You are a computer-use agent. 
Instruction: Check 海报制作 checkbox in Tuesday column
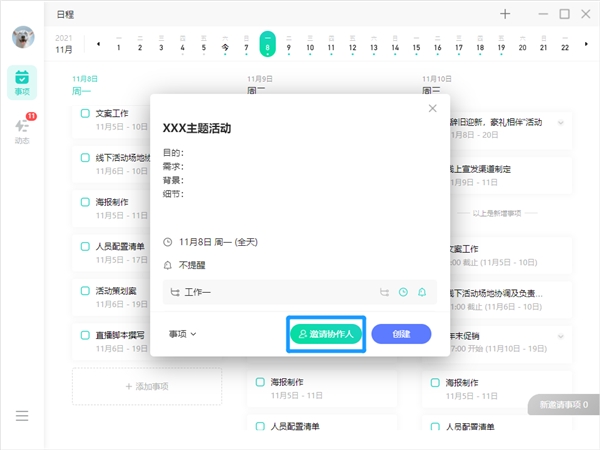[x=260, y=382]
